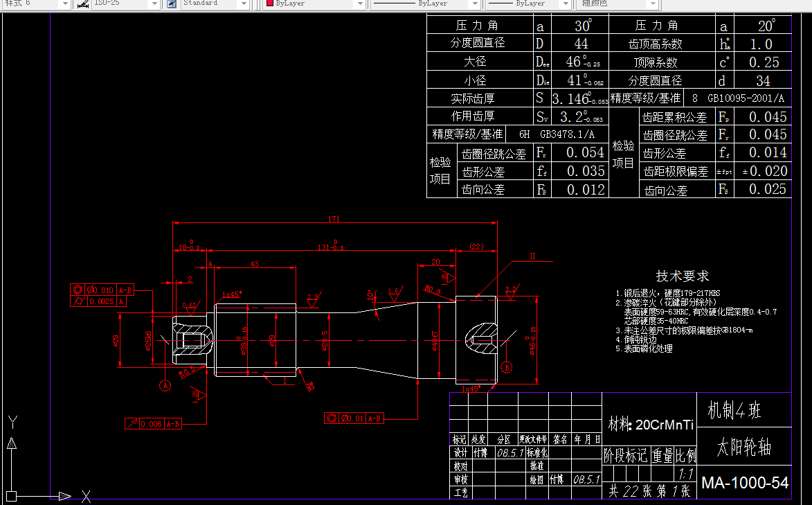Select requirement line 锻后退火,硬度179-217HBS
Image resolution: width=812 pixels, height=505 pixels.
(x=667, y=293)
